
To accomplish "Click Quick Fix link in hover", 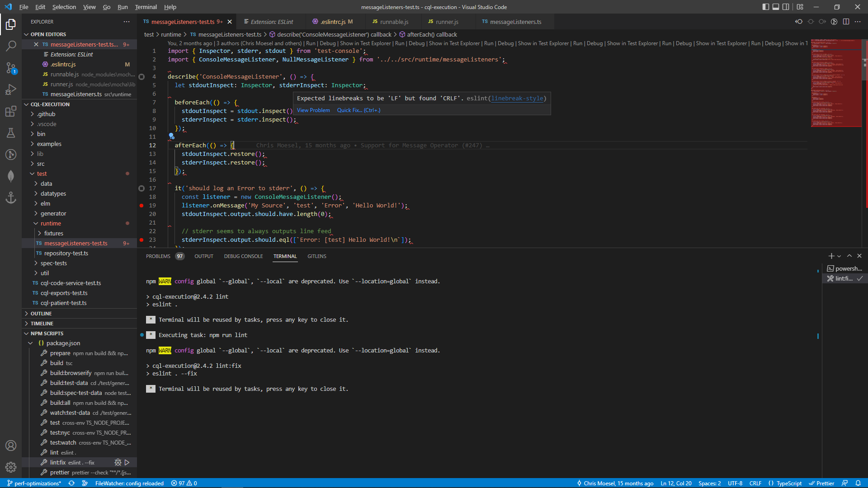I will pyautogui.click(x=359, y=110).
